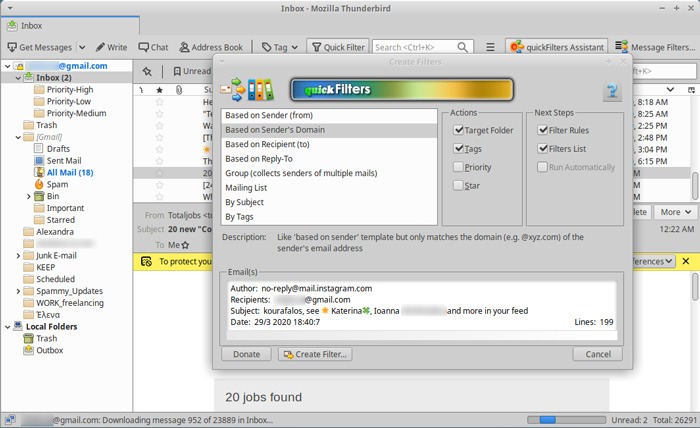This screenshot has height=428, width=700.
Task: Collapse the gmail.com account tree
Action: 7,66
